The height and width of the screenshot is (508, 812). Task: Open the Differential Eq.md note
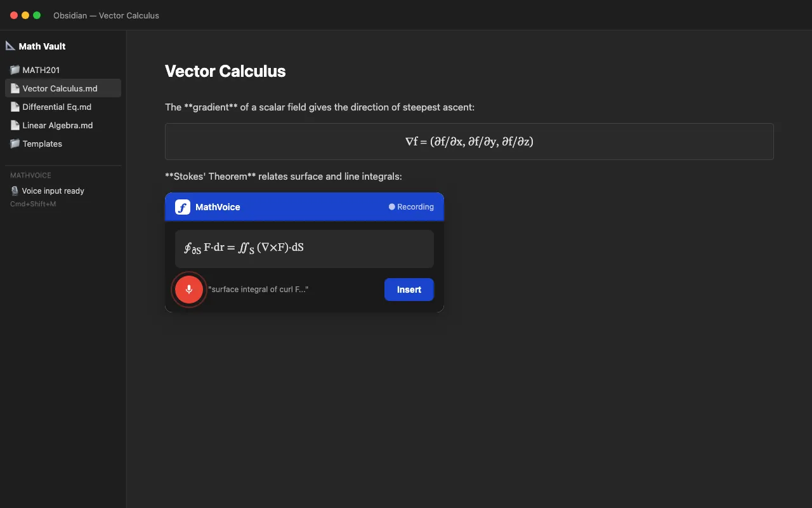click(x=63, y=107)
